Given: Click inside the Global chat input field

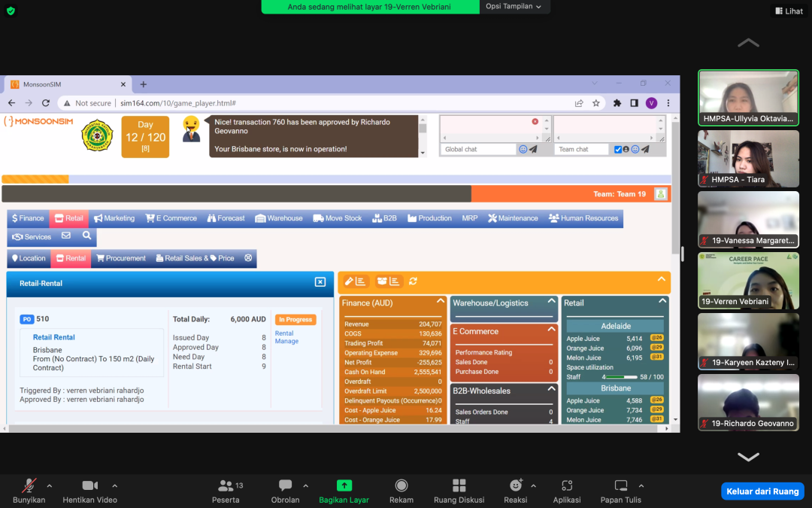Looking at the screenshot, I should [478, 150].
